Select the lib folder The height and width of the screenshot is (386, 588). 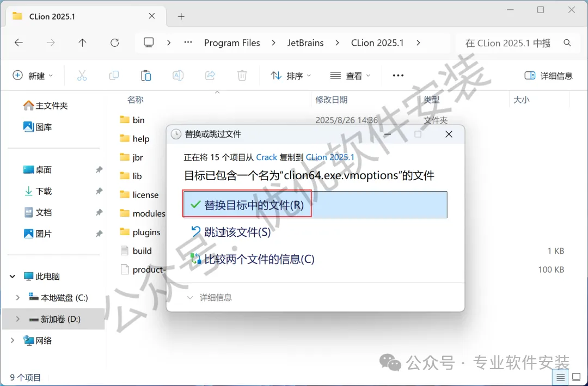[x=131, y=176]
